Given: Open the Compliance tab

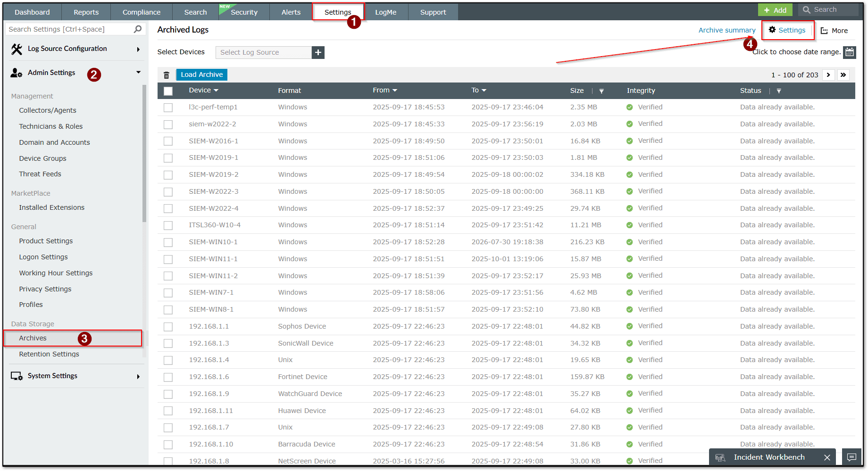Looking at the screenshot, I should tap(142, 12).
